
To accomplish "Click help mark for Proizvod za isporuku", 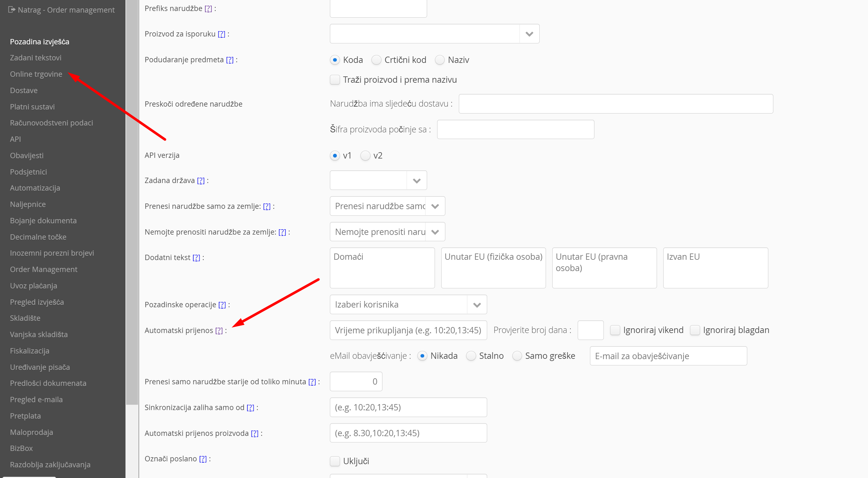I will 221,34.
